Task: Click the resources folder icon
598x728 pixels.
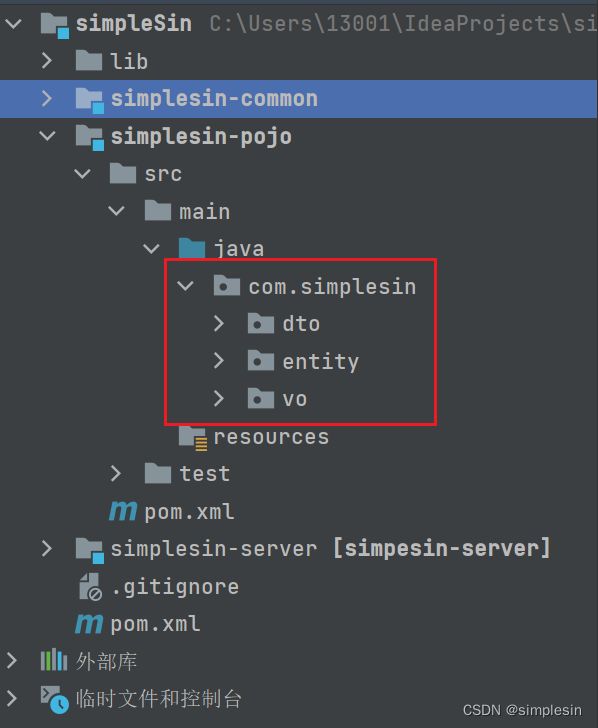Action: (x=193, y=438)
